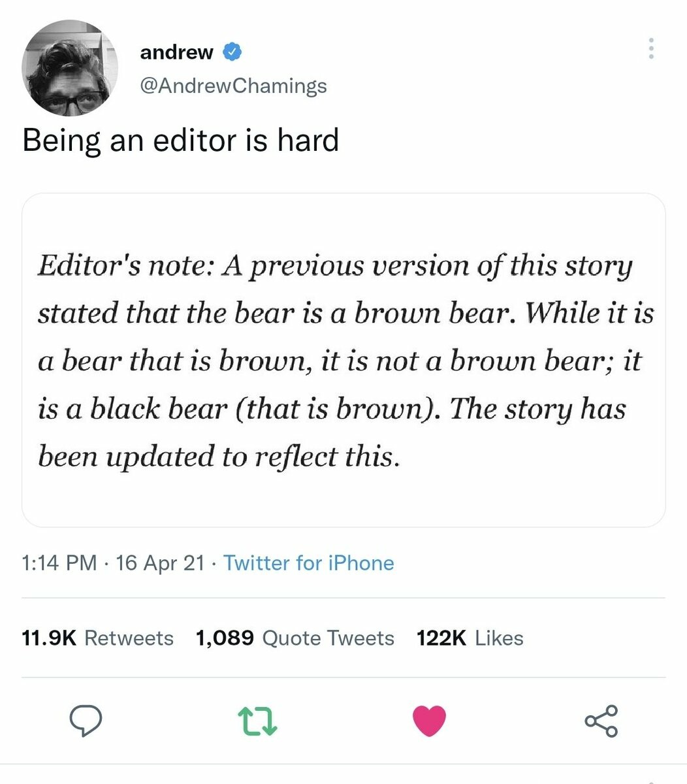Open the Editor's note image
The width and height of the screenshot is (687, 784).
click(343, 360)
